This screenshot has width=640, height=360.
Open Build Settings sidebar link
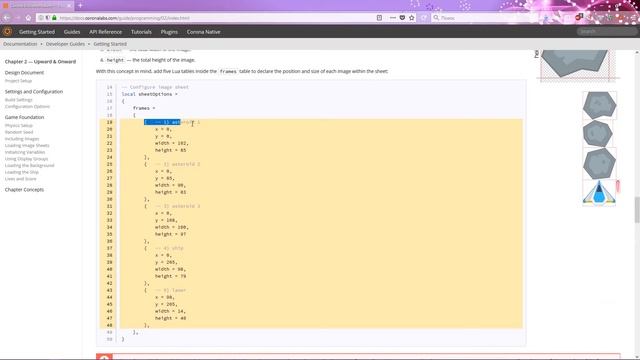(18, 100)
